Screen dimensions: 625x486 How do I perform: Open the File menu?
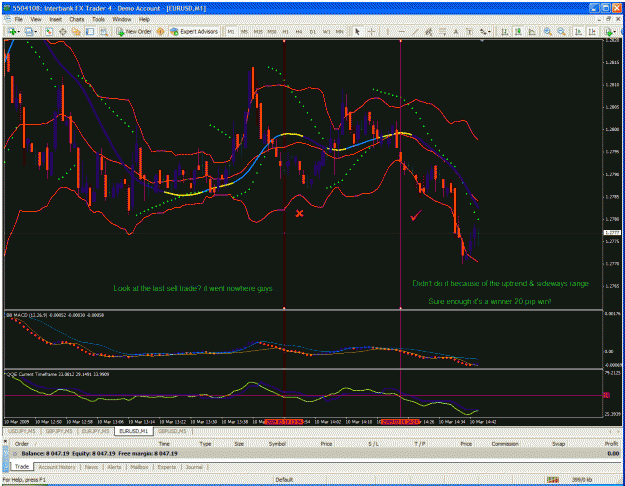(18, 19)
